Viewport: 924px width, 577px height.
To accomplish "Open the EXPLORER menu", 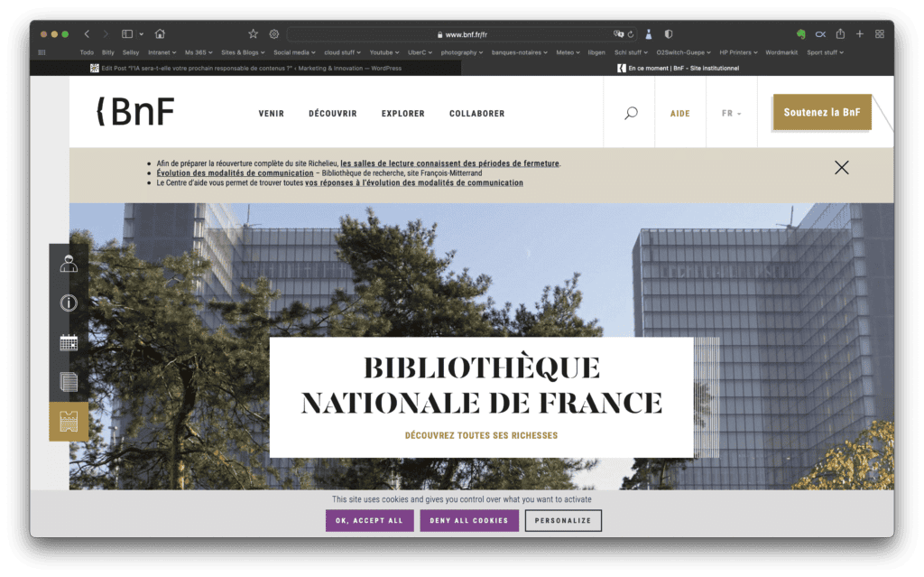I will (403, 113).
